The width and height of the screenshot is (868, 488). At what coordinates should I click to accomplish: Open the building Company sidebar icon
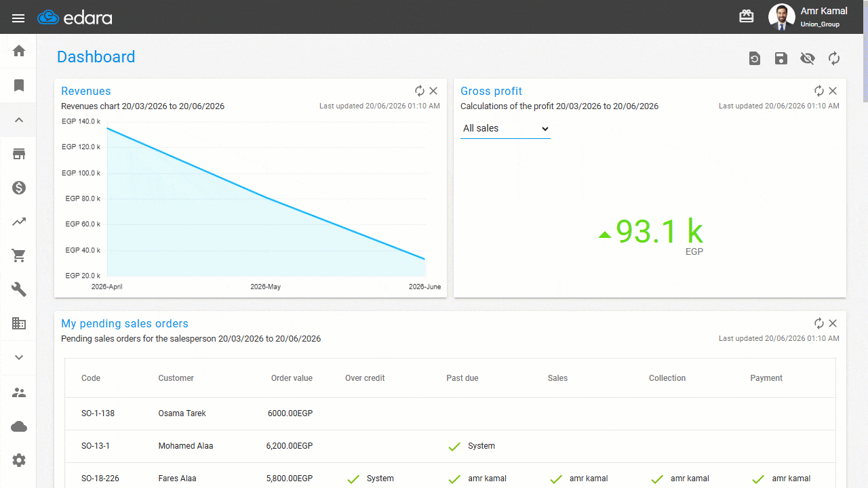19,323
